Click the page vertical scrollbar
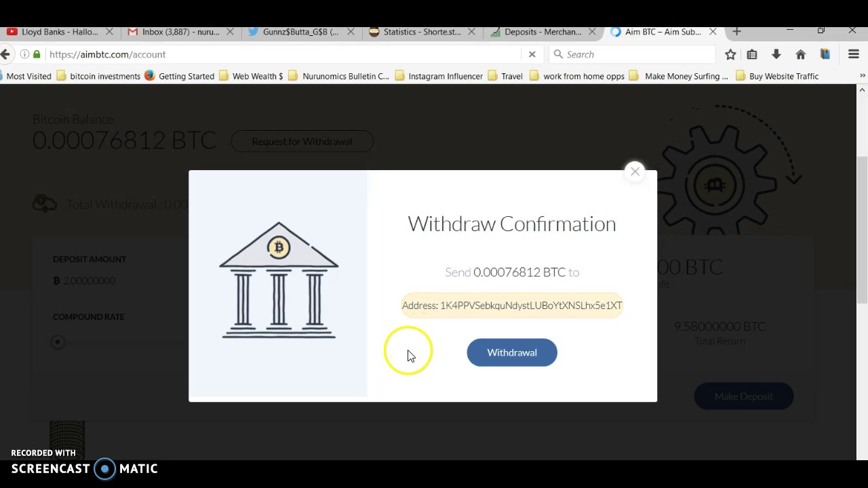The height and width of the screenshot is (488, 868). (862, 230)
